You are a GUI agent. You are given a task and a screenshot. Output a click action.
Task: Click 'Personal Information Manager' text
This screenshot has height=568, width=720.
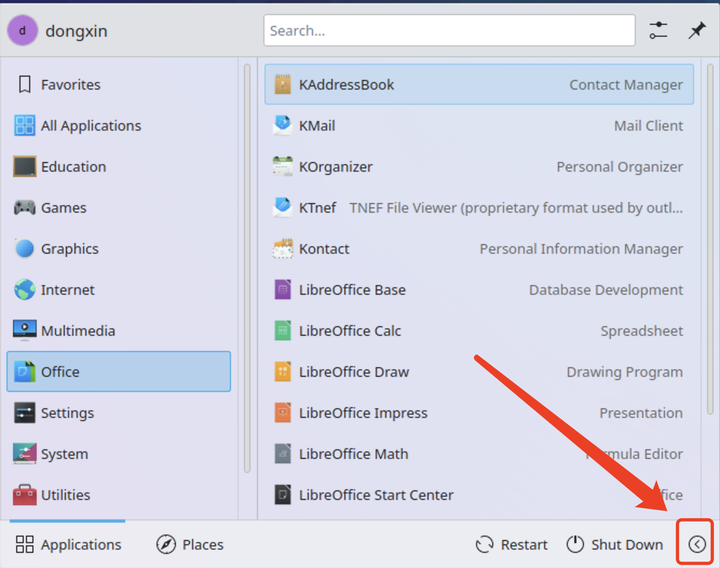581,249
